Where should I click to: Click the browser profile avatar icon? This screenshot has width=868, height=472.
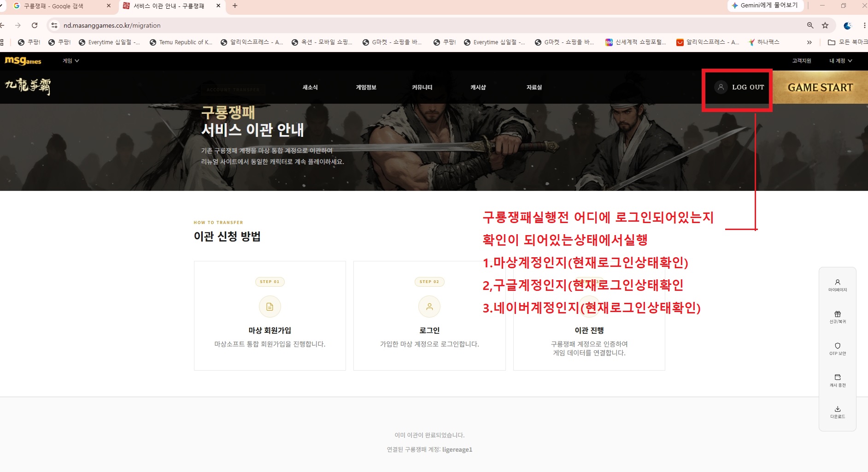[847, 25]
